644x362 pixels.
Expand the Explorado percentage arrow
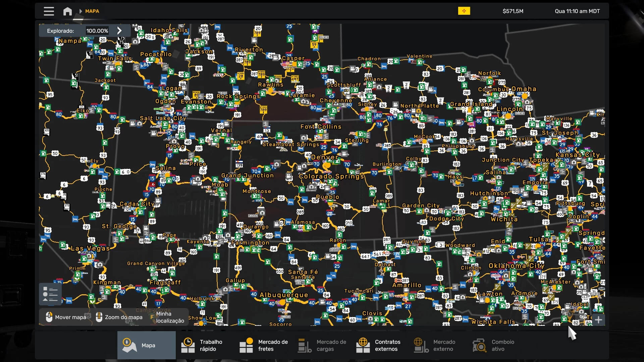[x=119, y=31]
